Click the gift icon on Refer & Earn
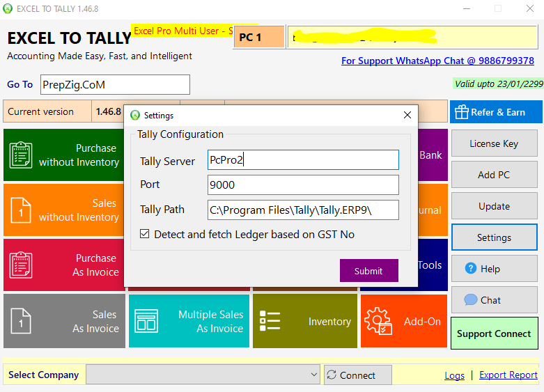Image resolution: width=544 pixels, height=392 pixels. (x=461, y=112)
